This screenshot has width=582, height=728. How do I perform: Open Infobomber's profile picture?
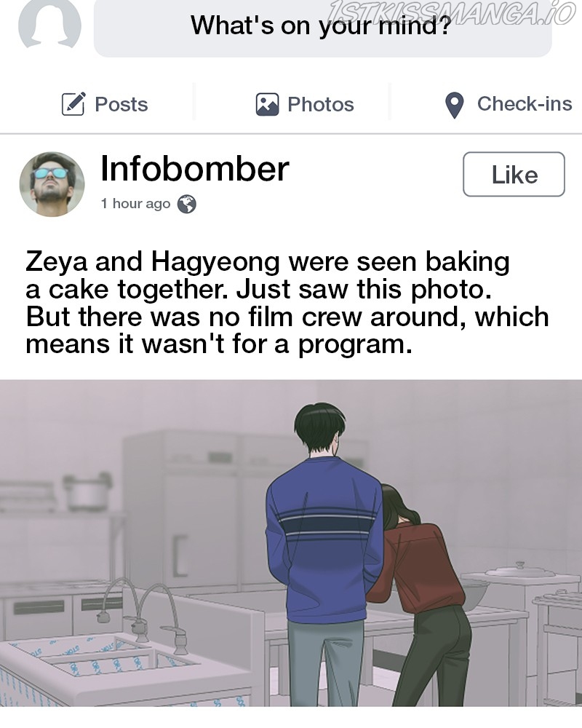tap(52, 184)
